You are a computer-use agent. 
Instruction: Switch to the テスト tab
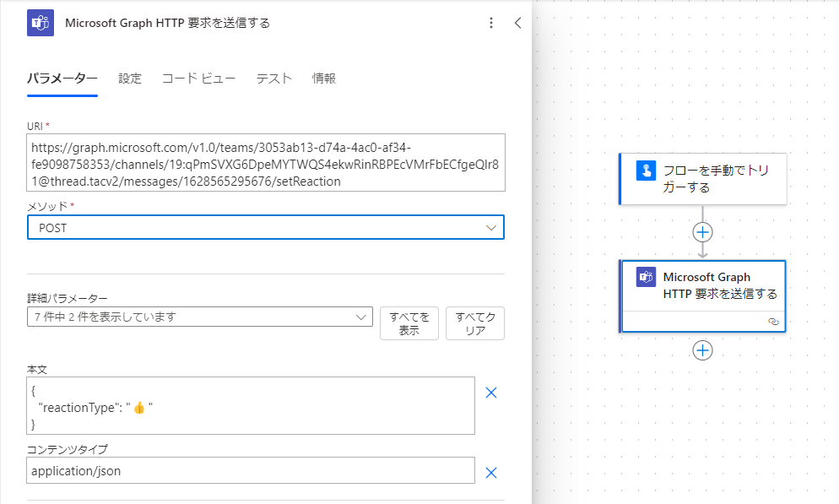[x=274, y=79]
